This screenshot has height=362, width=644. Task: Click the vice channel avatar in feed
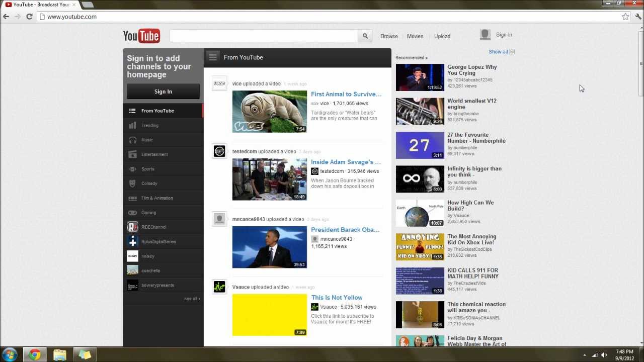pos(219,83)
